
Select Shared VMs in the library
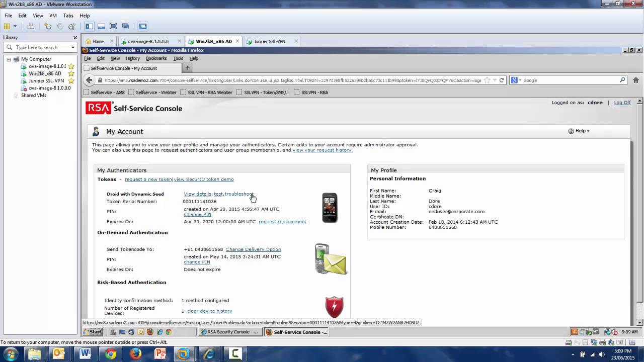(34, 95)
